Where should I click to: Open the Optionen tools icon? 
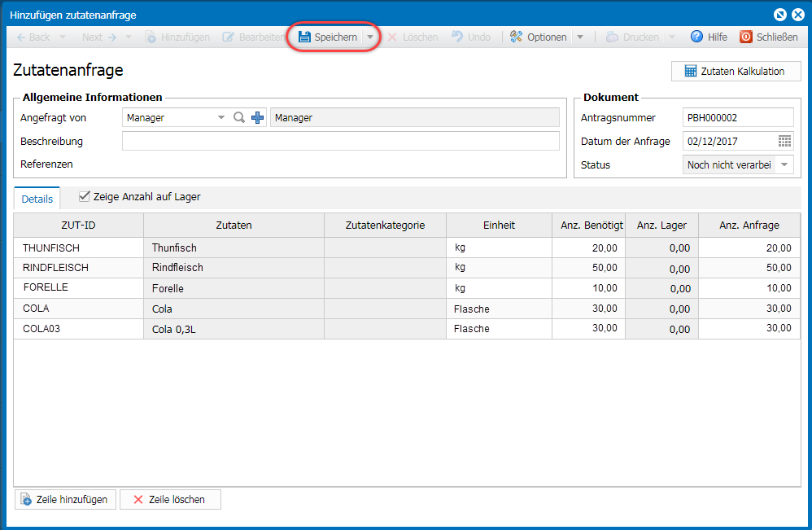(516, 37)
